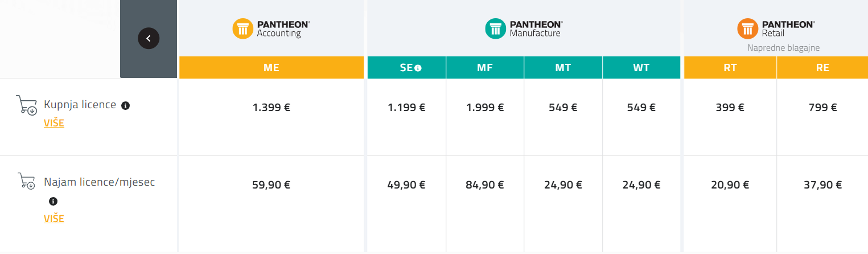Viewport: 868px width, 254px height.
Task: Select the RT column header
Action: (x=730, y=68)
